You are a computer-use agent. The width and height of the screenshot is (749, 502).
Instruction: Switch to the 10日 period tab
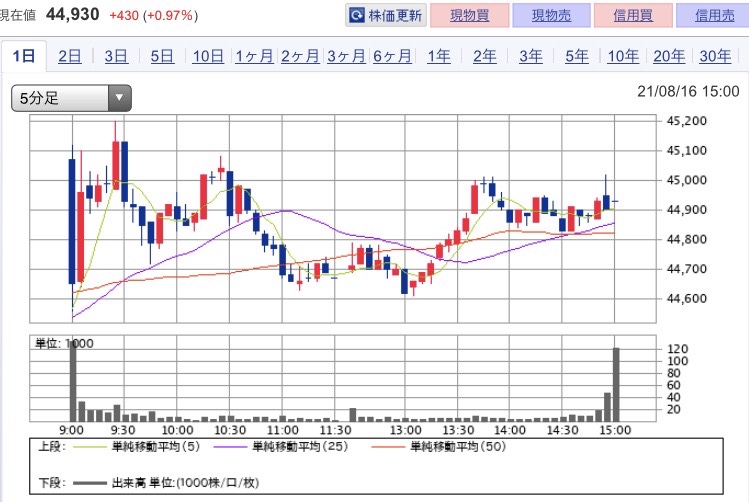pos(208,56)
